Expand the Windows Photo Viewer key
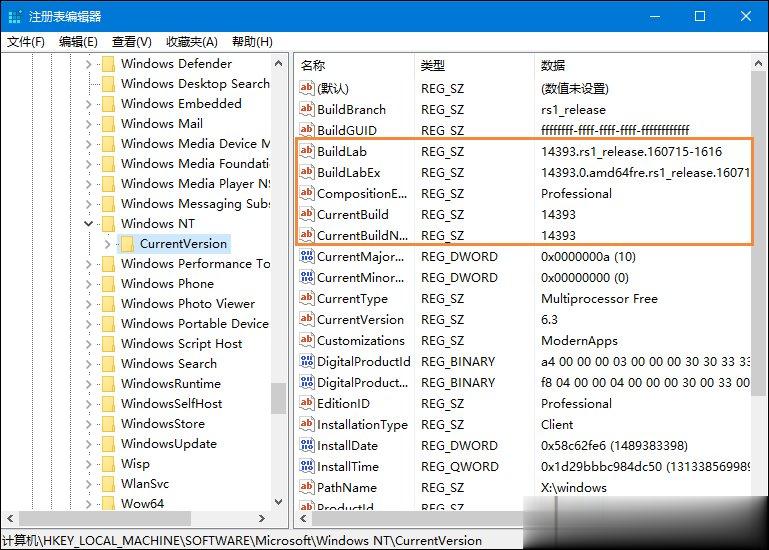The width and height of the screenshot is (769, 550). 89,304
